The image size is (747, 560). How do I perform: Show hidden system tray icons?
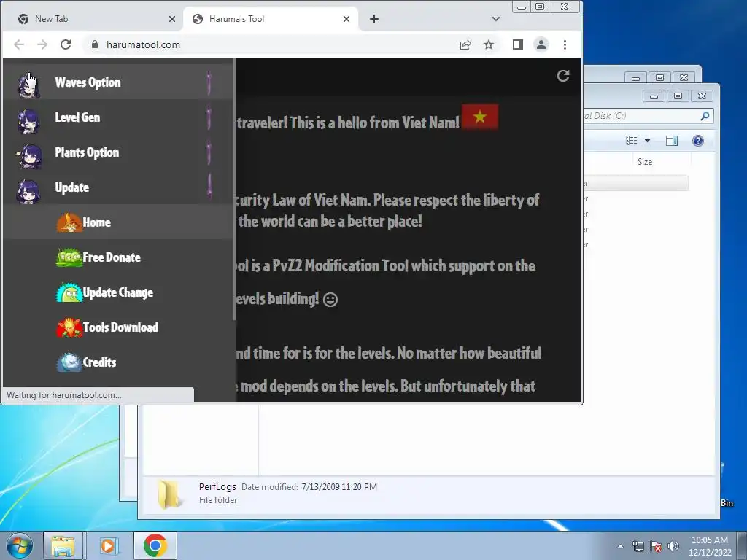click(620, 546)
